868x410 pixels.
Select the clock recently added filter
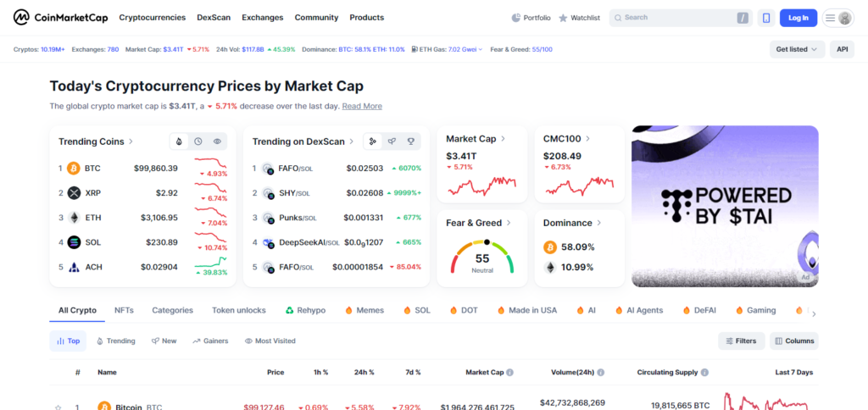pyautogui.click(x=198, y=141)
